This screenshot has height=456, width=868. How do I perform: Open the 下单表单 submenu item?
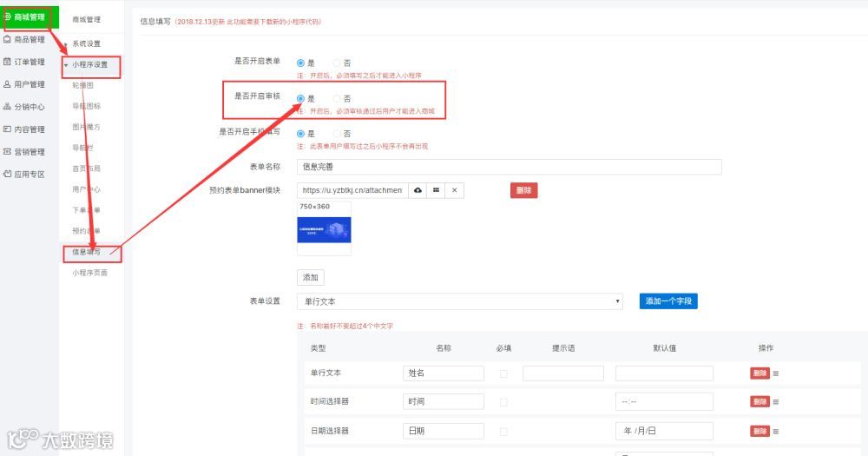coord(86,210)
